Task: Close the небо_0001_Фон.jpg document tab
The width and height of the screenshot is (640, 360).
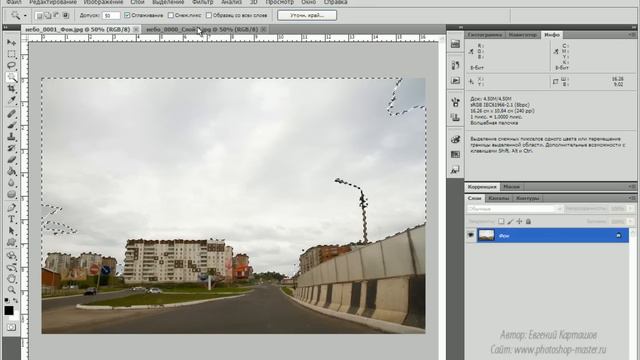Action: (x=136, y=29)
